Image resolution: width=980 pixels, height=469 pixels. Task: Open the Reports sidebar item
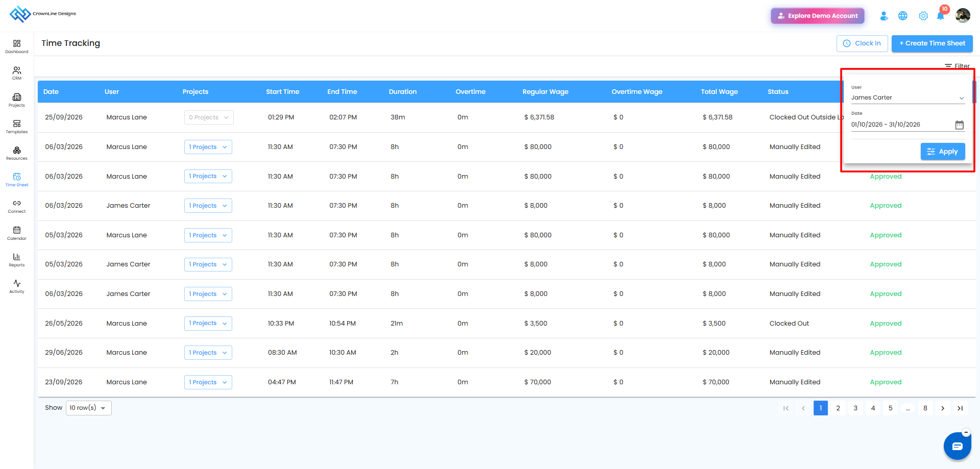coord(17,260)
